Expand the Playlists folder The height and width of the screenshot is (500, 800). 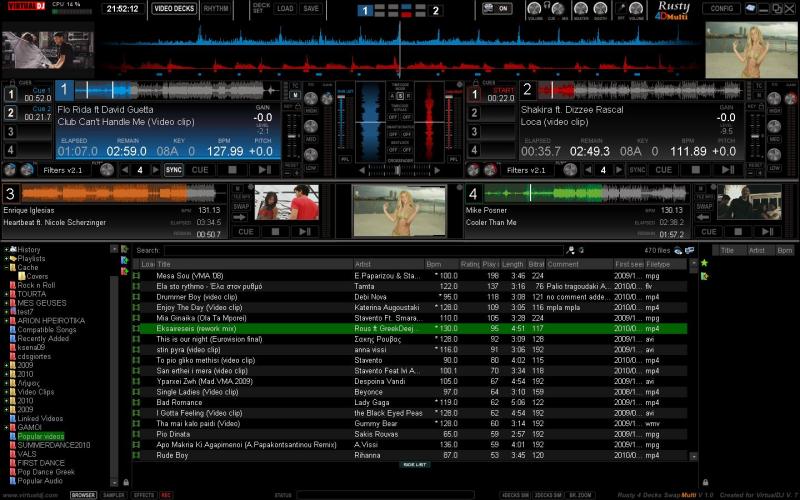(x=7, y=259)
